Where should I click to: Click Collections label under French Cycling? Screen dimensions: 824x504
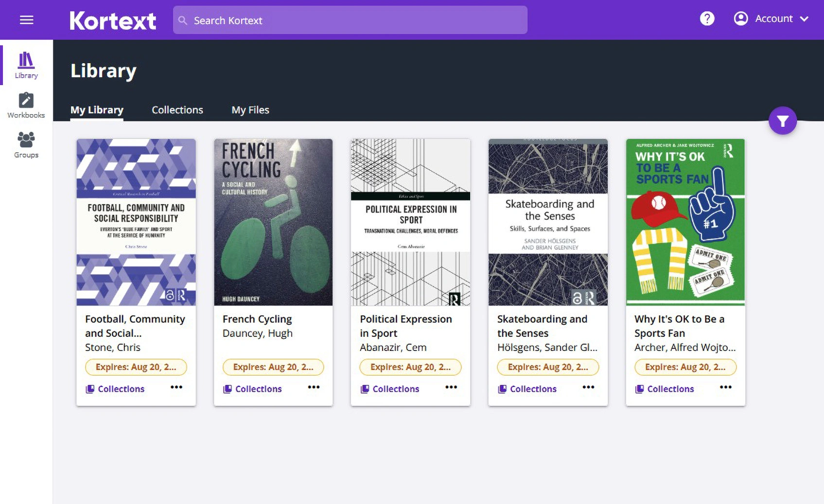click(x=259, y=389)
